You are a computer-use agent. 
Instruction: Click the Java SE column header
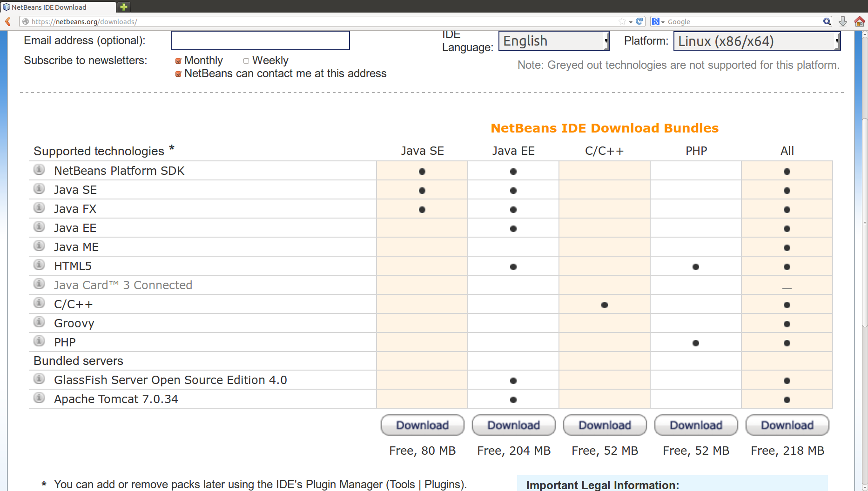(423, 151)
